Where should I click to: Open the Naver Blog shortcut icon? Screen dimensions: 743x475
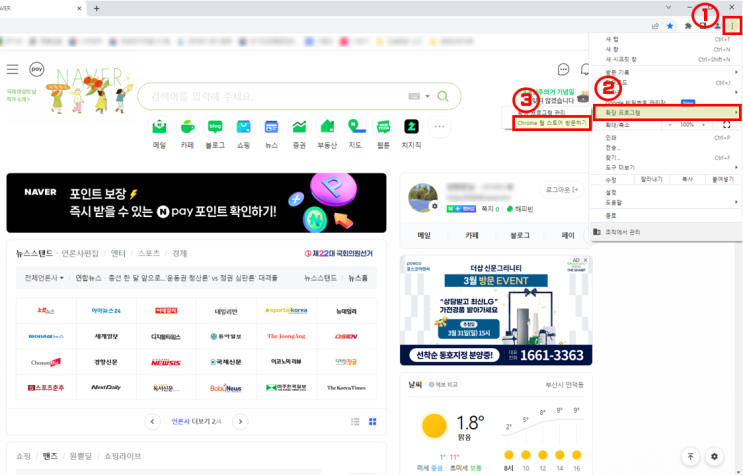coord(215,127)
